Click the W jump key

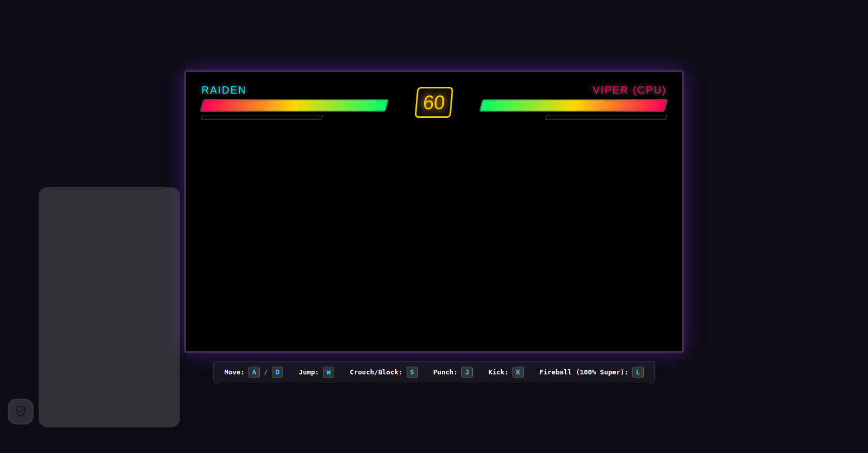[x=329, y=372]
